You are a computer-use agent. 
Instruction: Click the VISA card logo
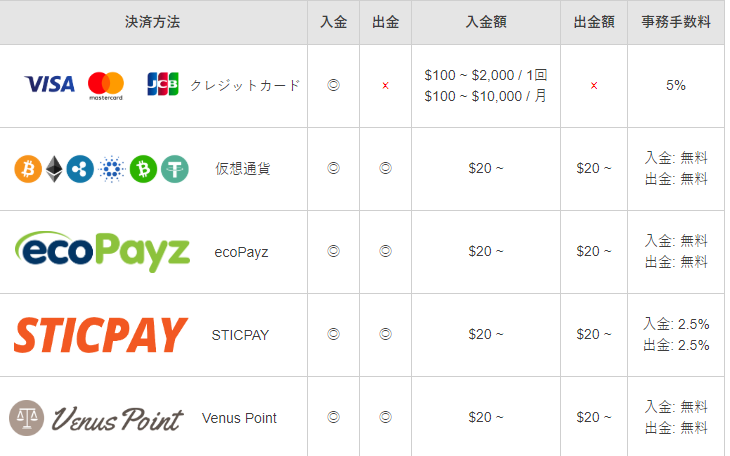[x=49, y=84]
